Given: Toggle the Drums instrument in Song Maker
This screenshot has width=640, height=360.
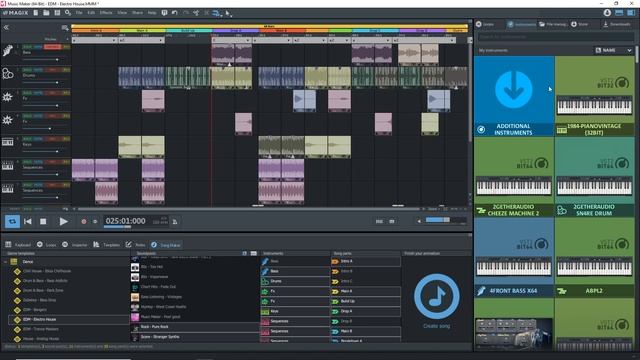Looking at the screenshot, I should pos(295,281).
